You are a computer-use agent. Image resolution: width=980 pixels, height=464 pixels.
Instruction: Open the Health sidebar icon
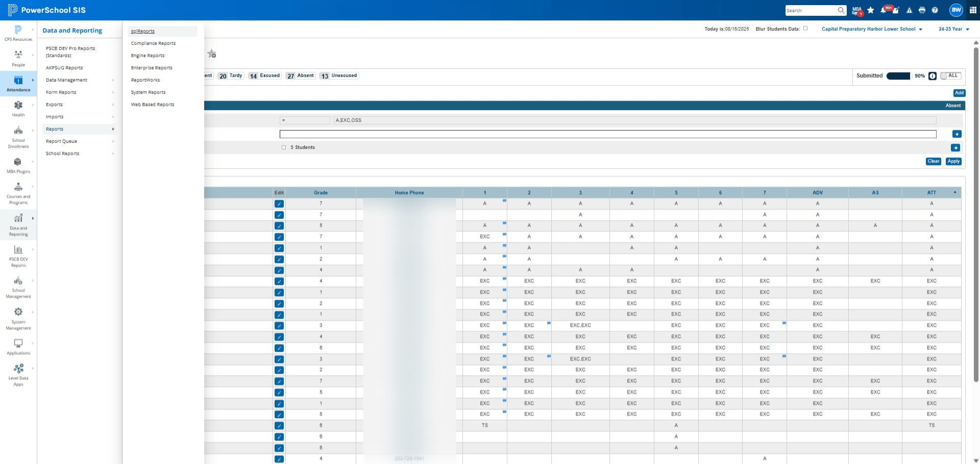18,105
